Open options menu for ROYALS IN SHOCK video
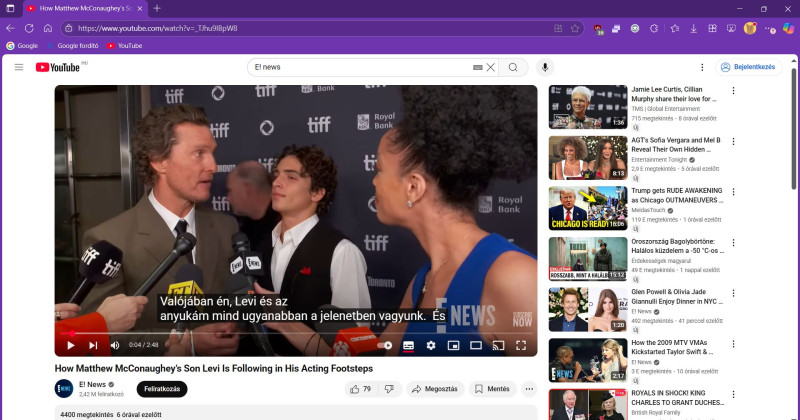 (x=733, y=394)
